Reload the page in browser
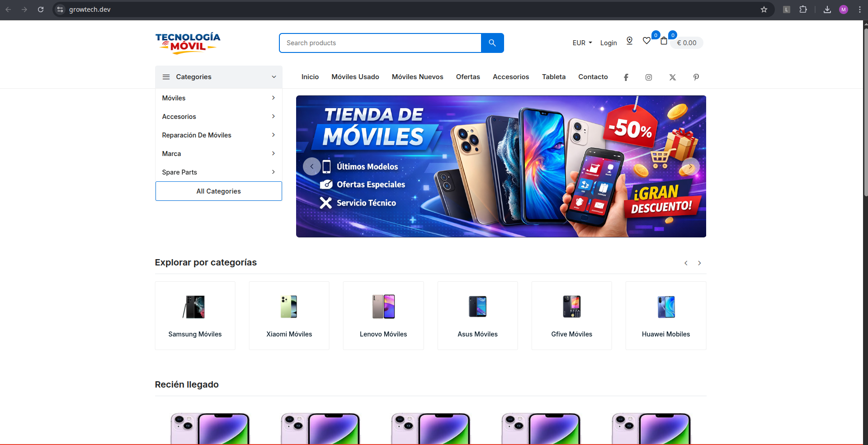 pos(41,9)
